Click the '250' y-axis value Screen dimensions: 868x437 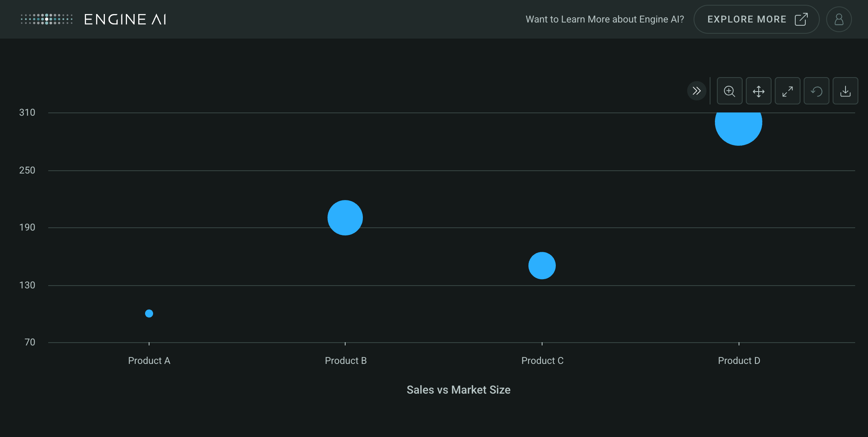point(27,170)
